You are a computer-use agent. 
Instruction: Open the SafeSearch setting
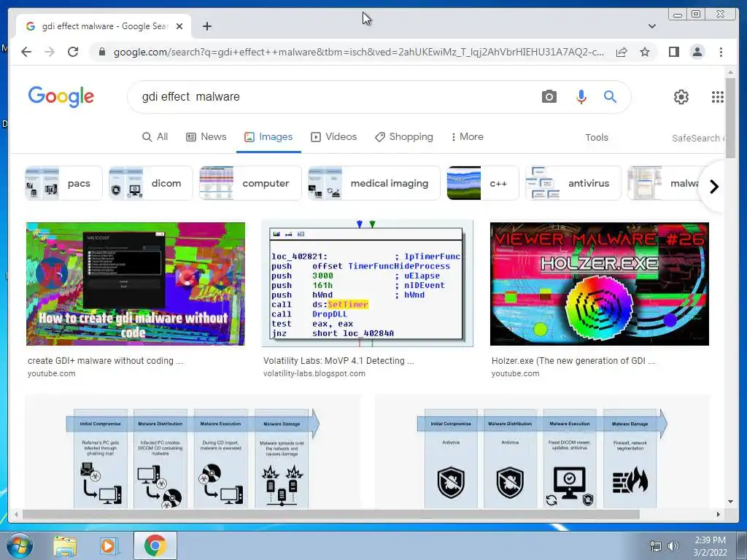point(697,138)
